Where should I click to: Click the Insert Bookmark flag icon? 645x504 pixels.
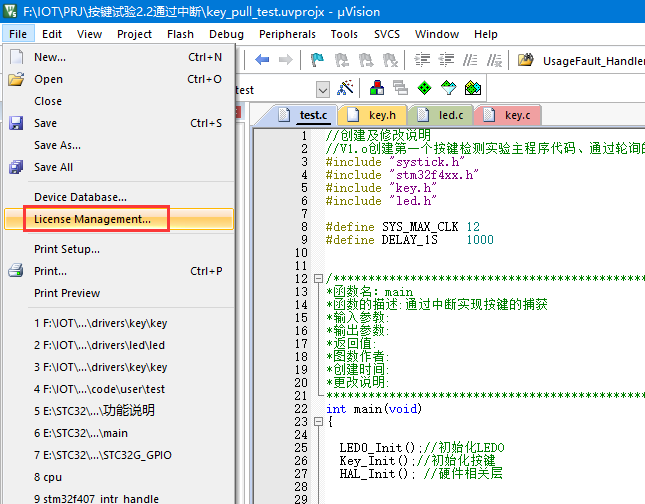coord(317,60)
